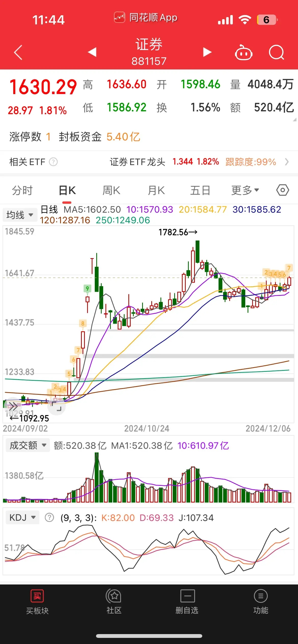298x644 pixels.
Task: Tap turnover rate 1.56%
Action: [x=205, y=107]
